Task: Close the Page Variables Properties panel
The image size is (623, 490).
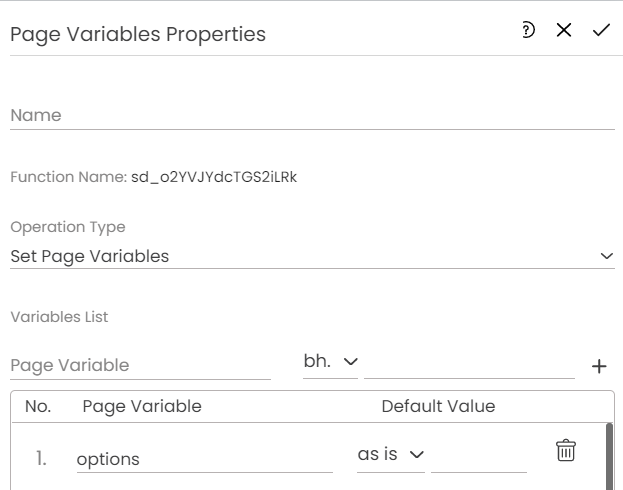Action: (564, 30)
